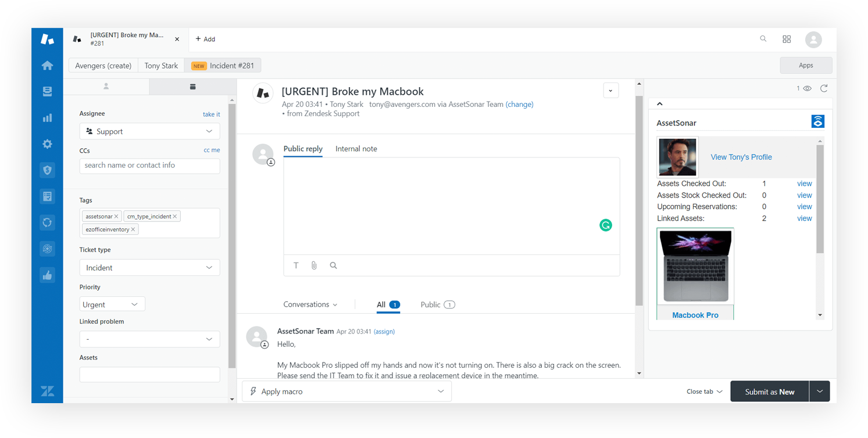Attach a file using the paperclip icon

pos(315,265)
